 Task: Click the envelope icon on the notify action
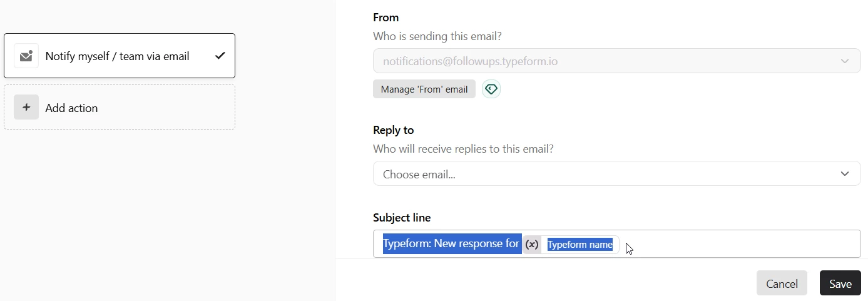26,56
